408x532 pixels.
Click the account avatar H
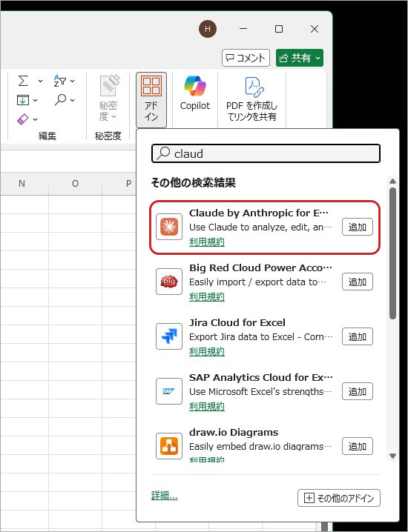tap(208, 29)
